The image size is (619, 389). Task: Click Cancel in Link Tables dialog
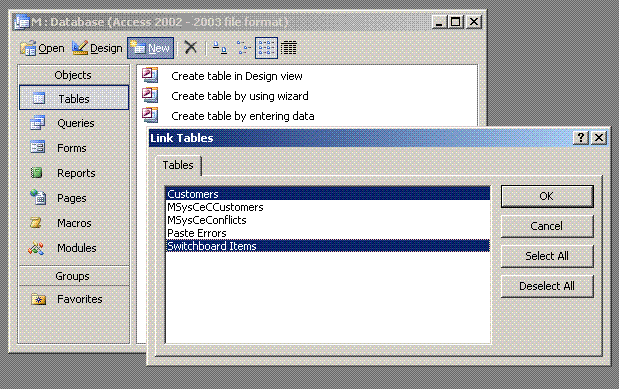point(547,226)
